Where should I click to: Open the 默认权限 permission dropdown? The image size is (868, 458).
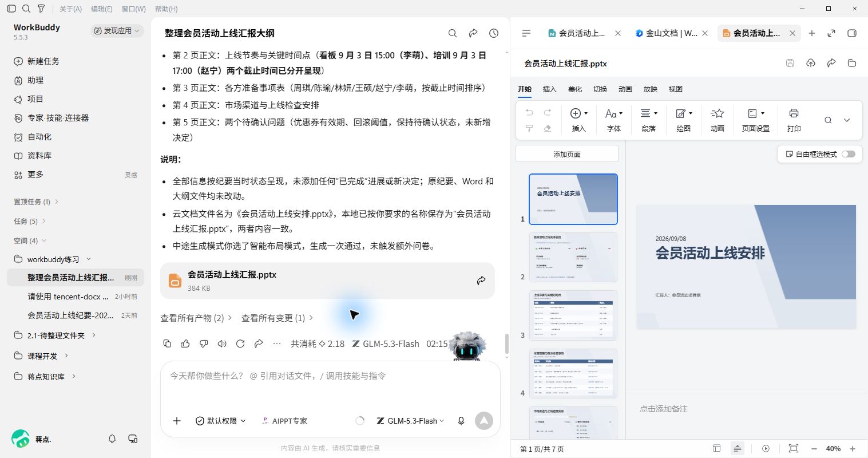[221, 421]
